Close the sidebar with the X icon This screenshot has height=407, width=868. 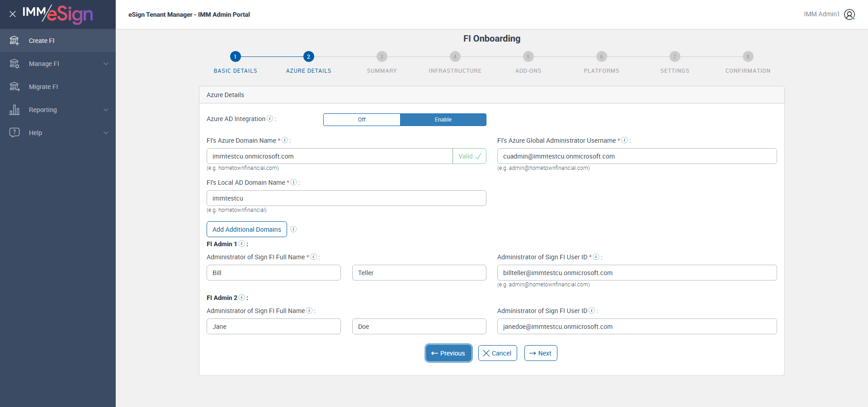tap(13, 14)
